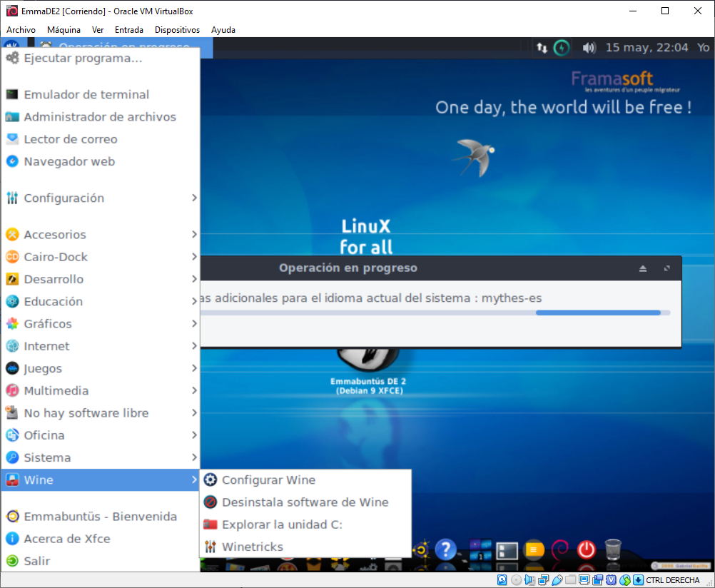
Task: Click the volume speaker icon in panel
Action: (x=589, y=48)
